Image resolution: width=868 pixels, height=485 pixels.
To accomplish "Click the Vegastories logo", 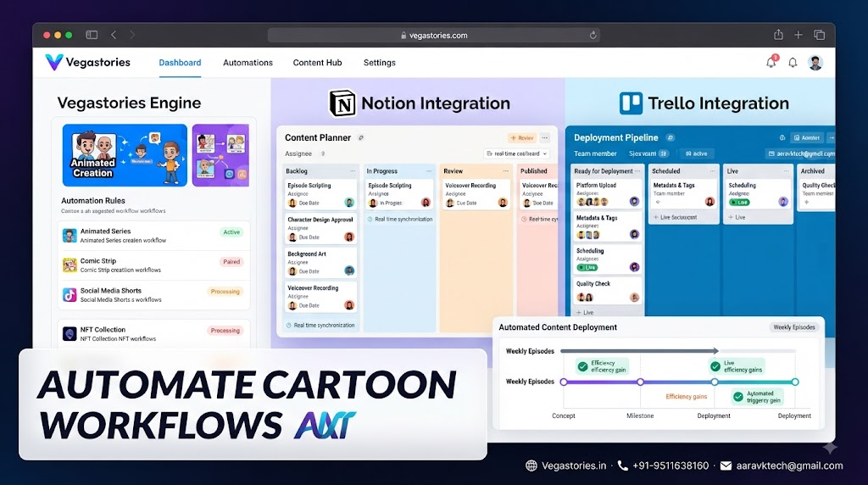I will [87, 62].
